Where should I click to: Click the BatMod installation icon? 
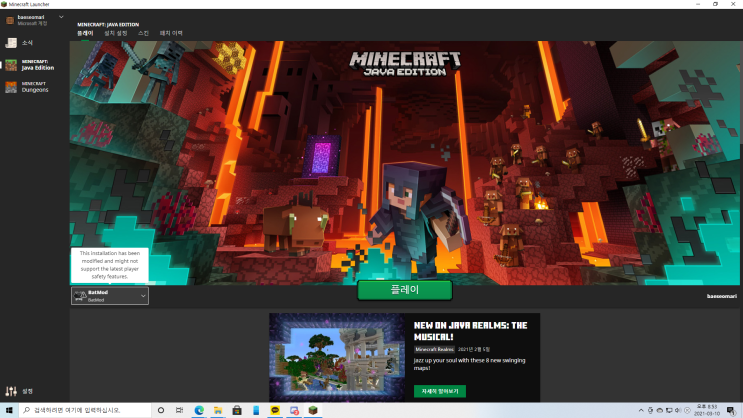[80, 296]
